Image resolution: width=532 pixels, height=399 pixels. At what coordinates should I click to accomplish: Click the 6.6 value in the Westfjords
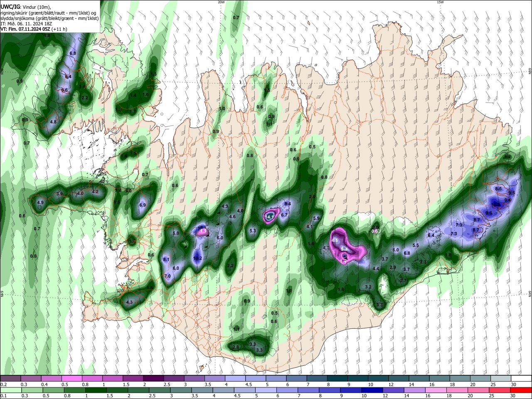click(64, 90)
